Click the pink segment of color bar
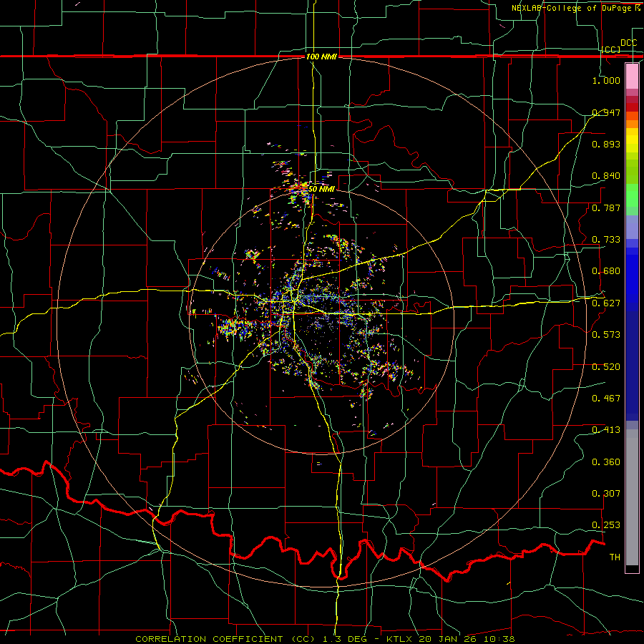Screen dimensions: 644x644 [632, 76]
